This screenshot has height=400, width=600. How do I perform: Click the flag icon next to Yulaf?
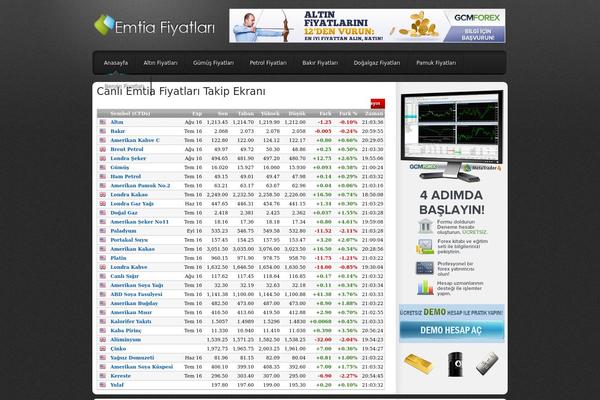(x=103, y=385)
